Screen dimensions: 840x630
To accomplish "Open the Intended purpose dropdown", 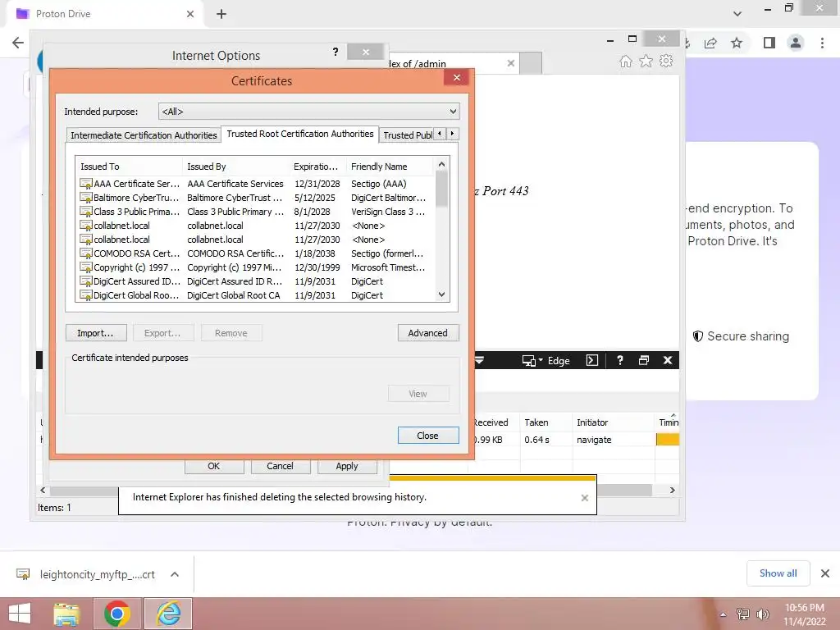I will pyautogui.click(x=308, y=112).
